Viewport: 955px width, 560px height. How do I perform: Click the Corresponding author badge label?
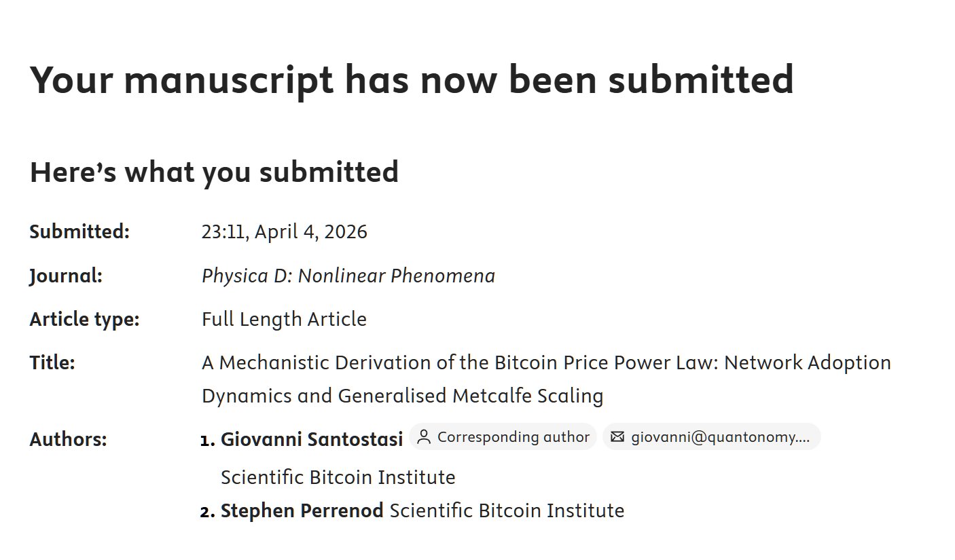click(513, 437)
